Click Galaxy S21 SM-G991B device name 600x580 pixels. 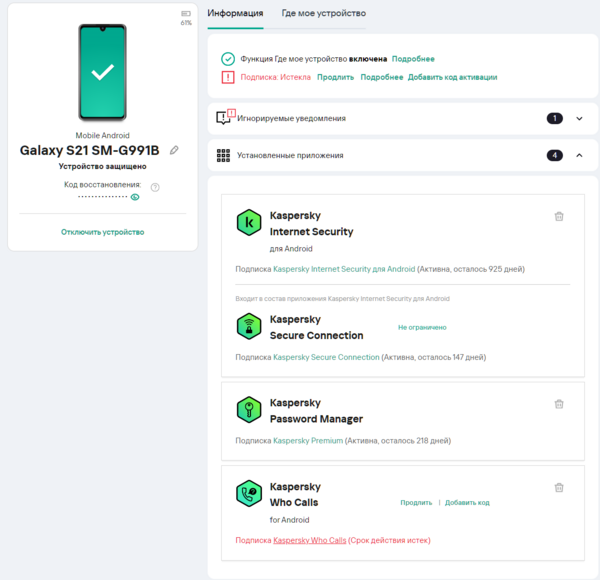click(x=90, y=150)
